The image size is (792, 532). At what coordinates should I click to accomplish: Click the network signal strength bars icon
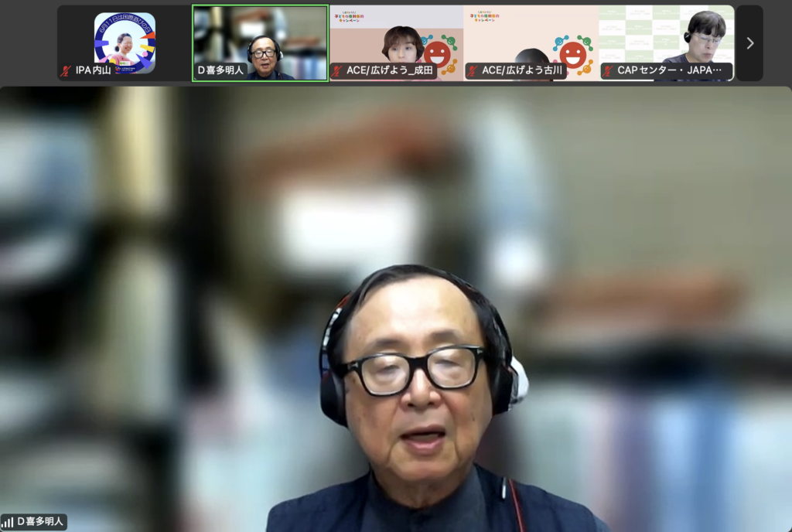click(x=8, y=522)
